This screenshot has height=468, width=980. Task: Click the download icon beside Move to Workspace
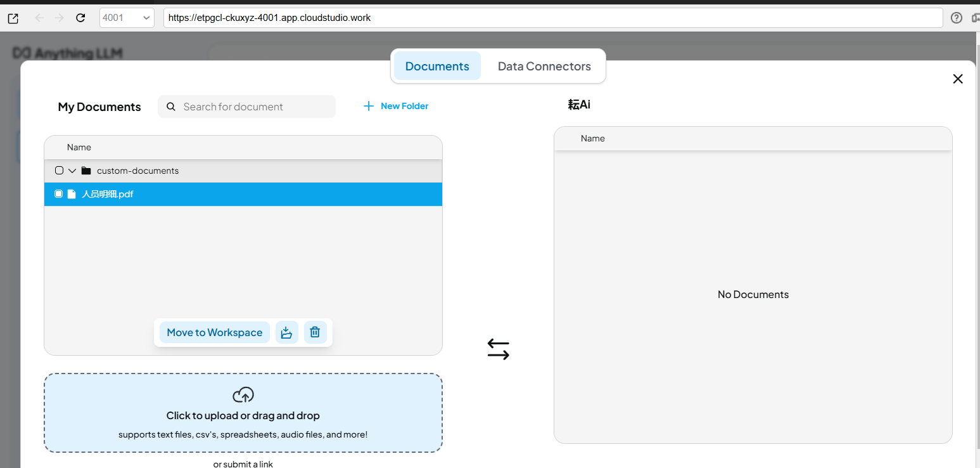pos(286,332)
